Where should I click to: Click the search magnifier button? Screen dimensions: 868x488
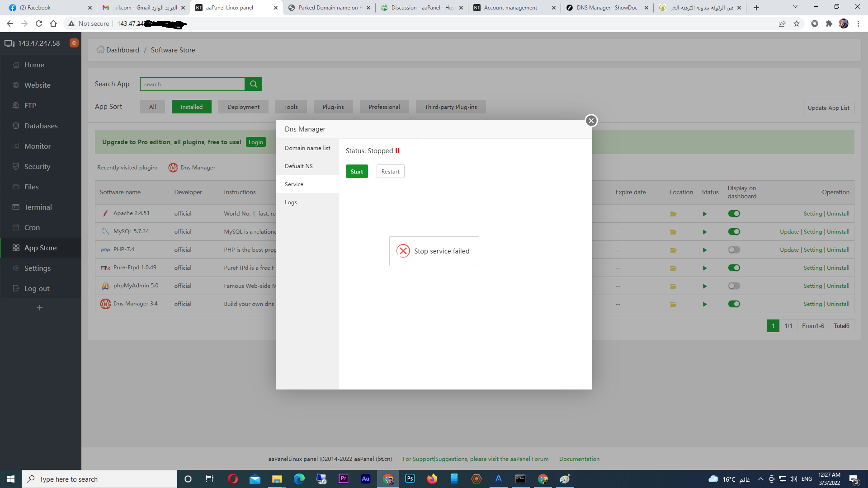pyautogui.click(x=253, y=84)
